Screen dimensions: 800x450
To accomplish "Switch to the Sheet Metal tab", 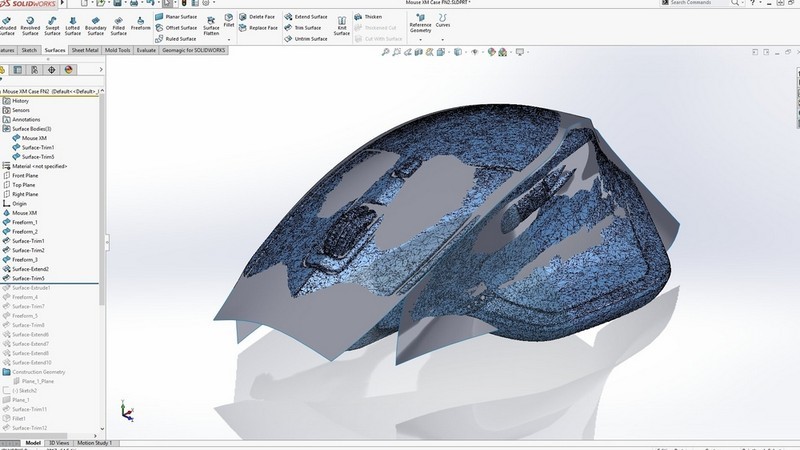I will 85,49.
